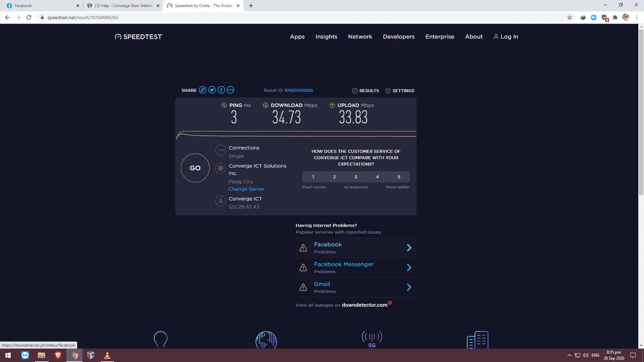Rate customer service 2
The height and width of the screenshot is (362, 644).
(x=334, y=177)
